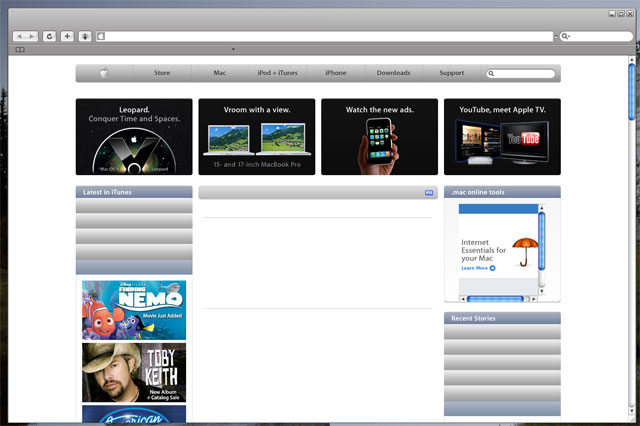Screen dimensions: 640x426
Task: Open YouTube, meet Apple TV banner
Action: click(502, 137)
